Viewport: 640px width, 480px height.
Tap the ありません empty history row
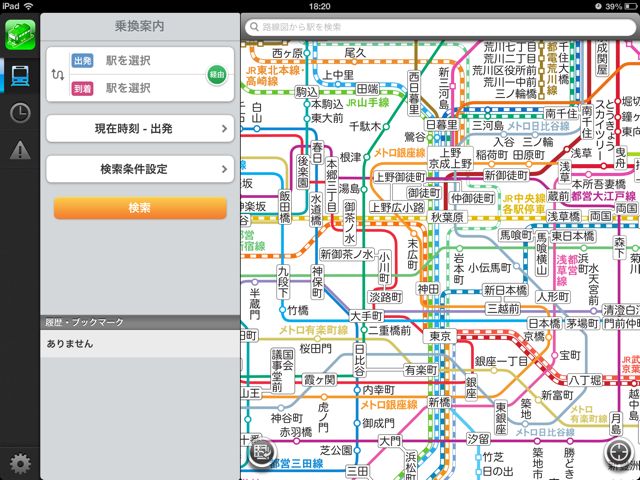pyautogui.click(x=140, y=344)
